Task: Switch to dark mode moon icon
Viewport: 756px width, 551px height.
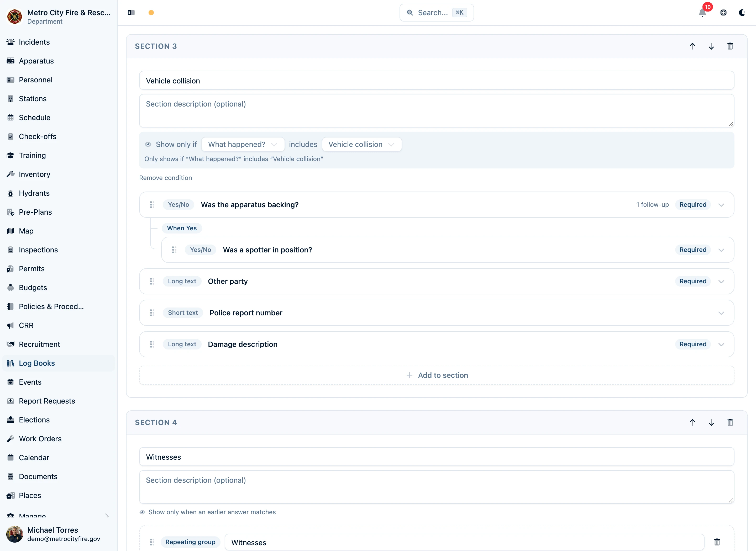Action: (x=742, y=13)
